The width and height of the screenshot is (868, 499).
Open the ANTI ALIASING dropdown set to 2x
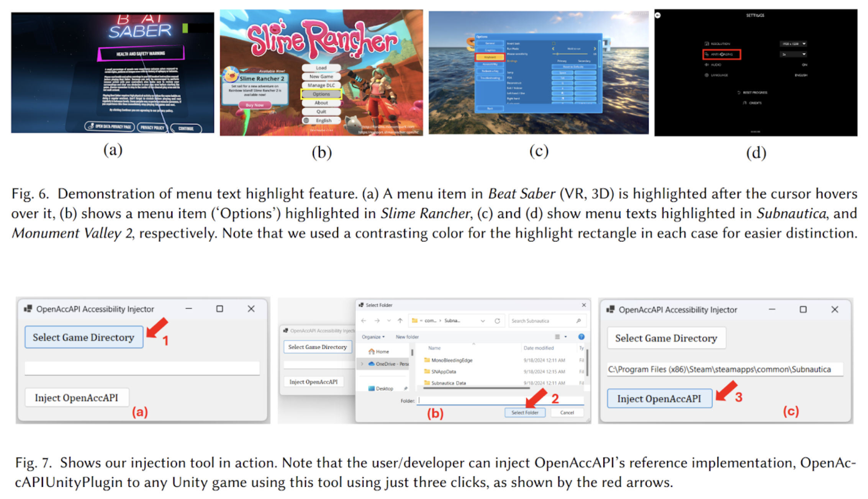click(x=793, y=54)
